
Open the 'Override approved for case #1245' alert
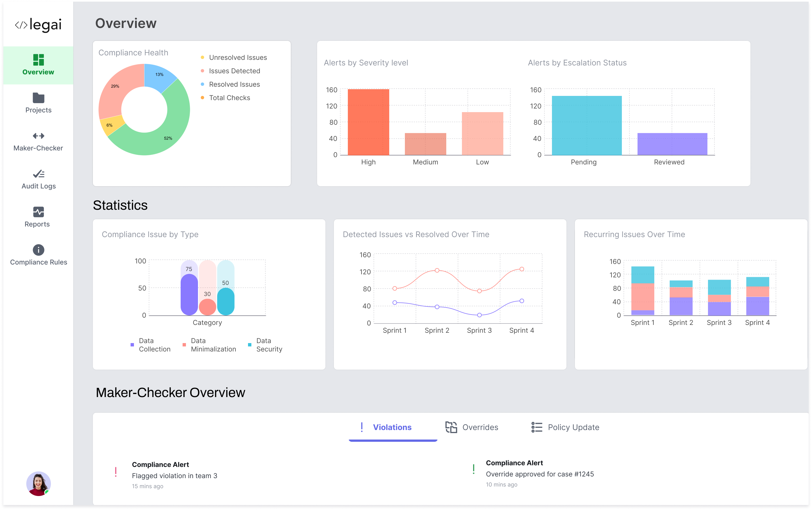pos(540,474)
